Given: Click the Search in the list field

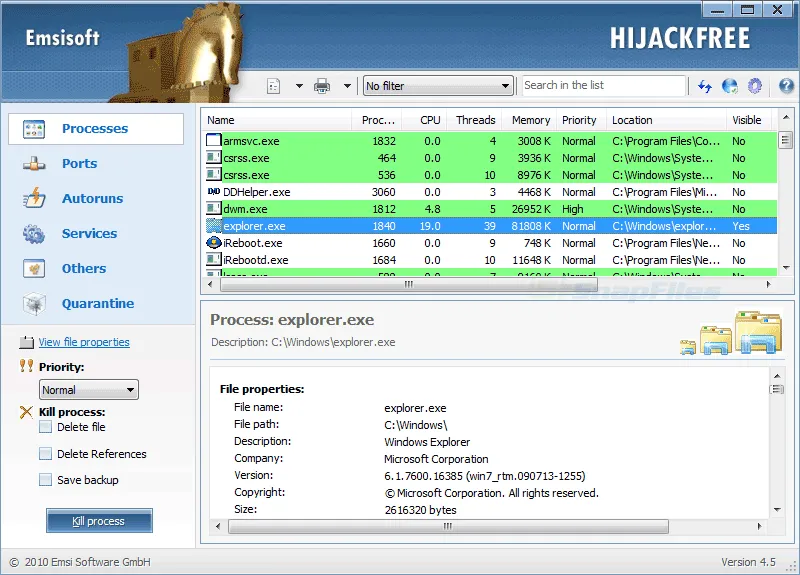Looking at the screenshot, I should click(603, 86).
